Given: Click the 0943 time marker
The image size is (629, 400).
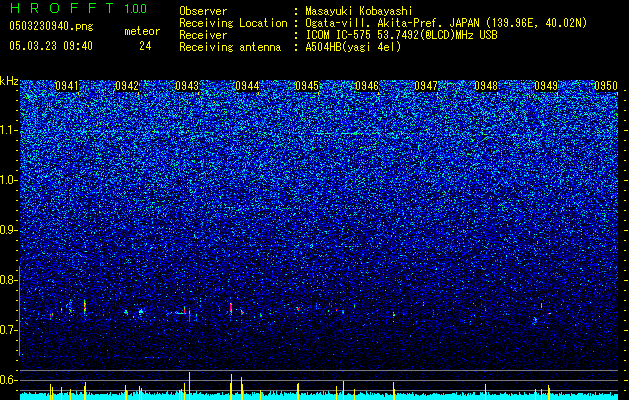Looking at the screenshot, I should 187,86.
